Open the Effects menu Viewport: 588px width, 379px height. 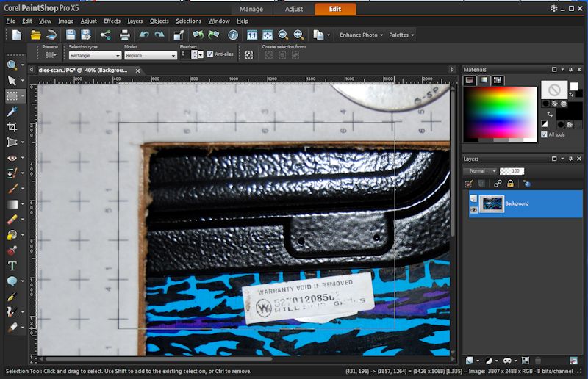point(112,21)
